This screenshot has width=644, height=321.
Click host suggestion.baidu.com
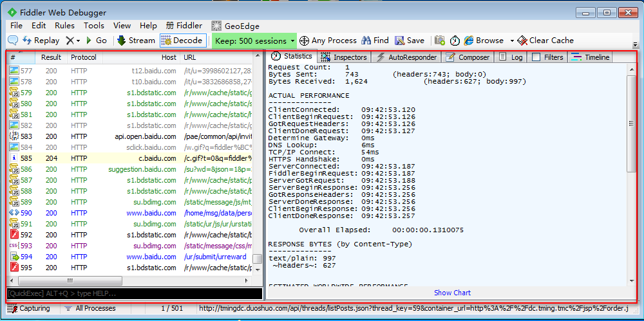(142, 169)
